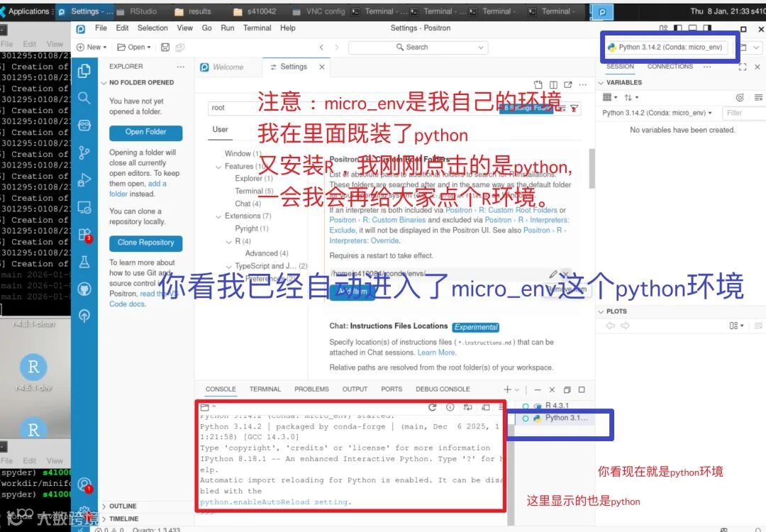Navigate back with the left arrow
The height and width of the screenshot is (532, 766).
[x=321, y=48]
